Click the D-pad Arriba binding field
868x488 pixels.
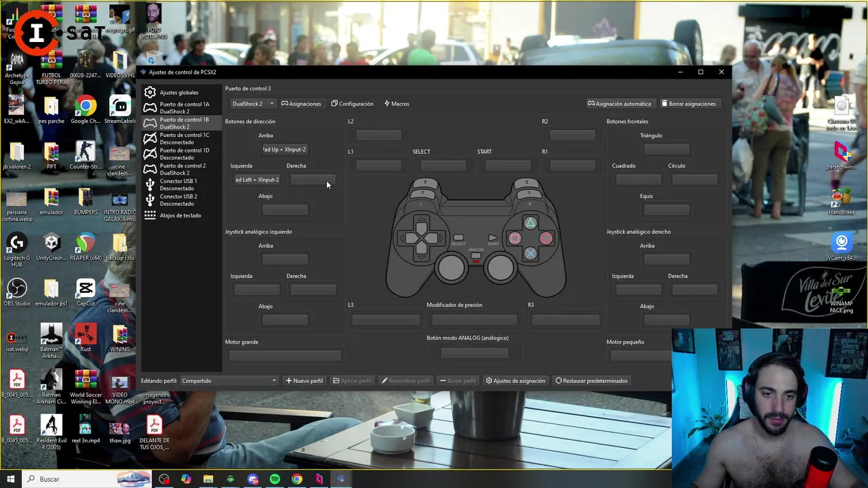click(285, 149)
